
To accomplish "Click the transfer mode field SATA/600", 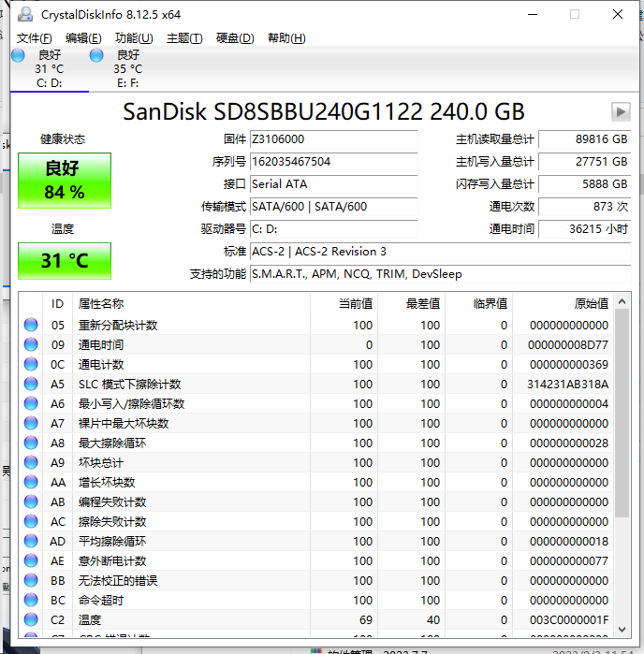I will (x=333, y=207).
